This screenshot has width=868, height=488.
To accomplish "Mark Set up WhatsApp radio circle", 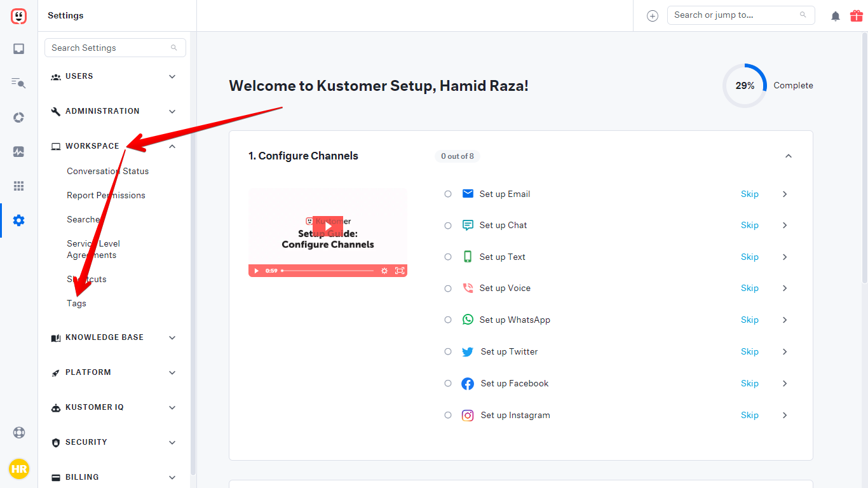I will pos(448,320).
